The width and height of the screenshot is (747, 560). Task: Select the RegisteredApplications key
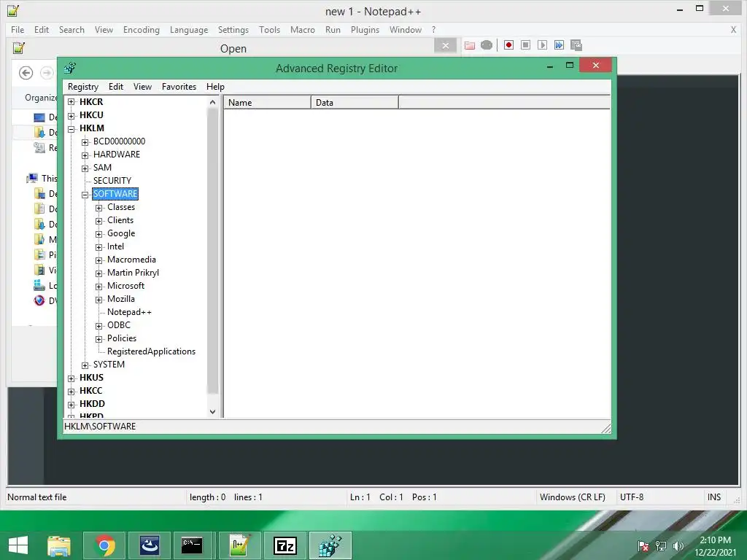[151, 351]
